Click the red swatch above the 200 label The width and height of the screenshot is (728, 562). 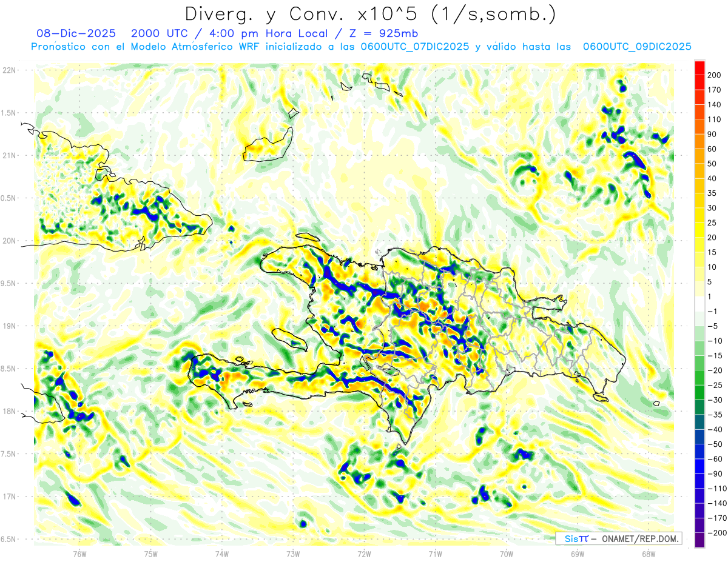coord(699,67)
